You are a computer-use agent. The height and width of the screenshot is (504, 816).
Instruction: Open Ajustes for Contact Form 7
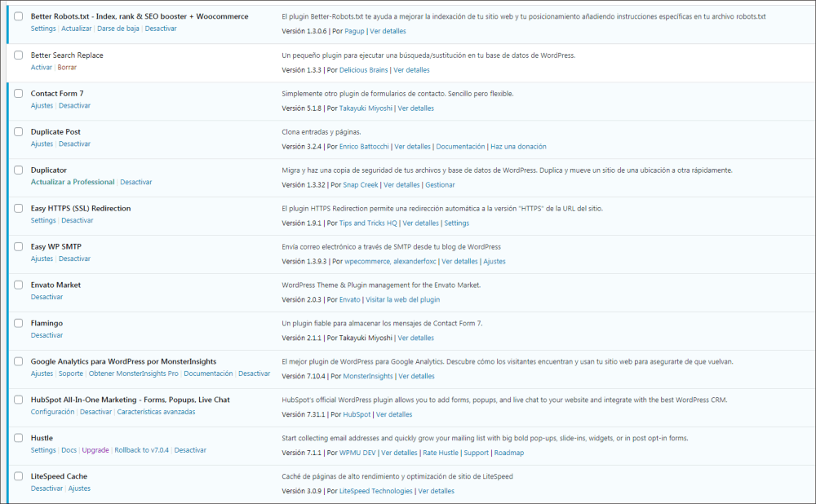point(42,105)
